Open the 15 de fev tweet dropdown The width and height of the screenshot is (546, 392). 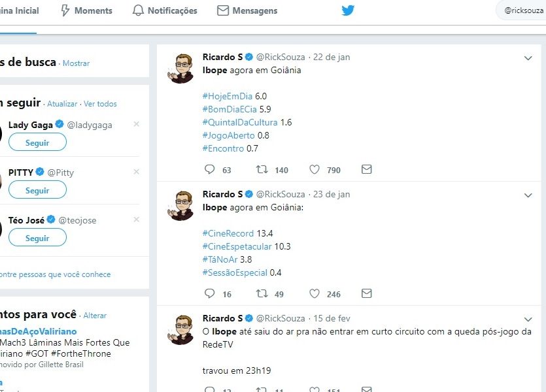tap(528, 319)
